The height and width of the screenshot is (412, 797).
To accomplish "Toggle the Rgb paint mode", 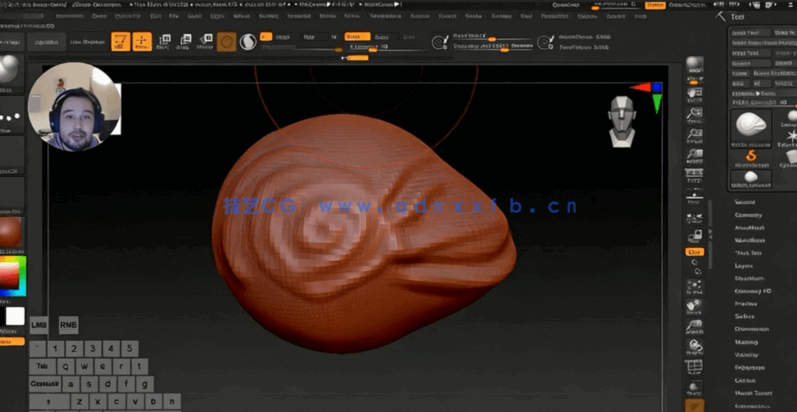I will coord(309,37).
